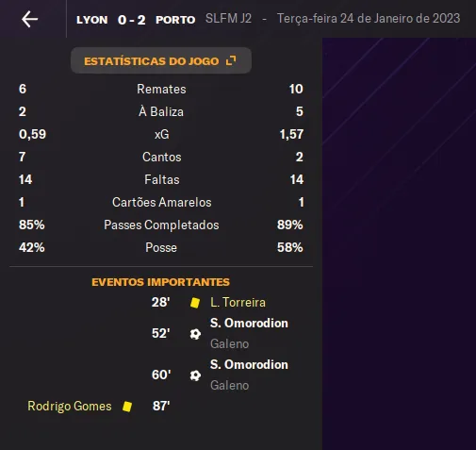Open scorer S. Omorodion at 52'
This screenshot has height=450, width=476.
tap(249, 323)
